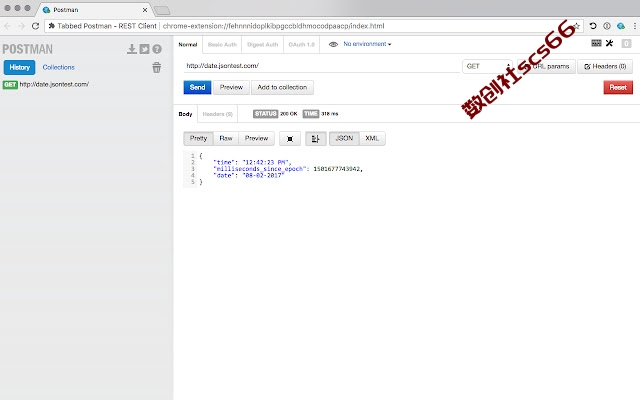Viewport: 640px width, 400px height.
Task: Switch to the Basic Auth tab
Action: tap(222, 44)
